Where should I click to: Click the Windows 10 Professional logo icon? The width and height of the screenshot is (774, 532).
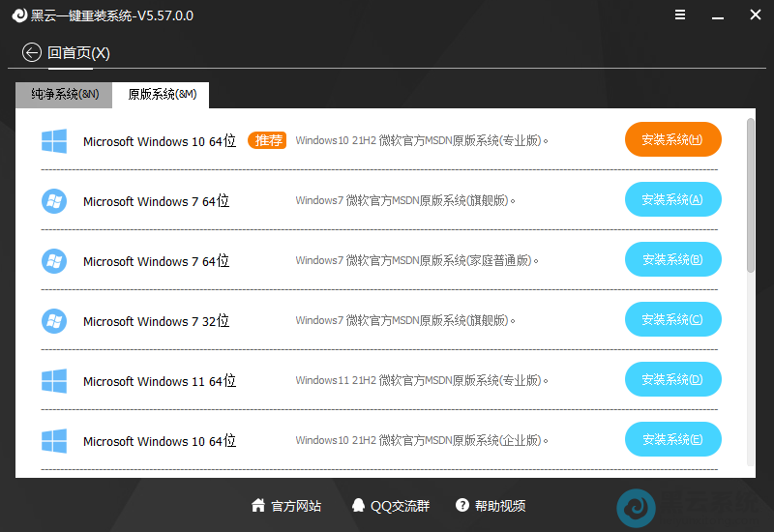(x=54, y=141)
